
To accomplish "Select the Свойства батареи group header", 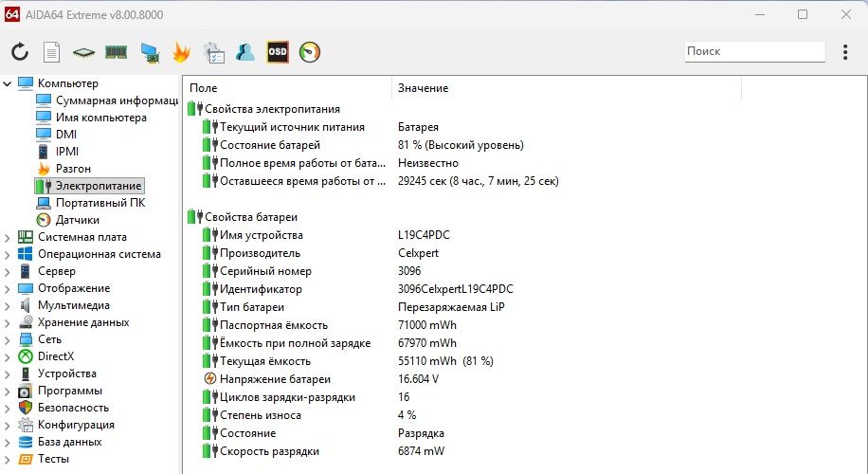I will pyautogui.click(x=243, y=217).
